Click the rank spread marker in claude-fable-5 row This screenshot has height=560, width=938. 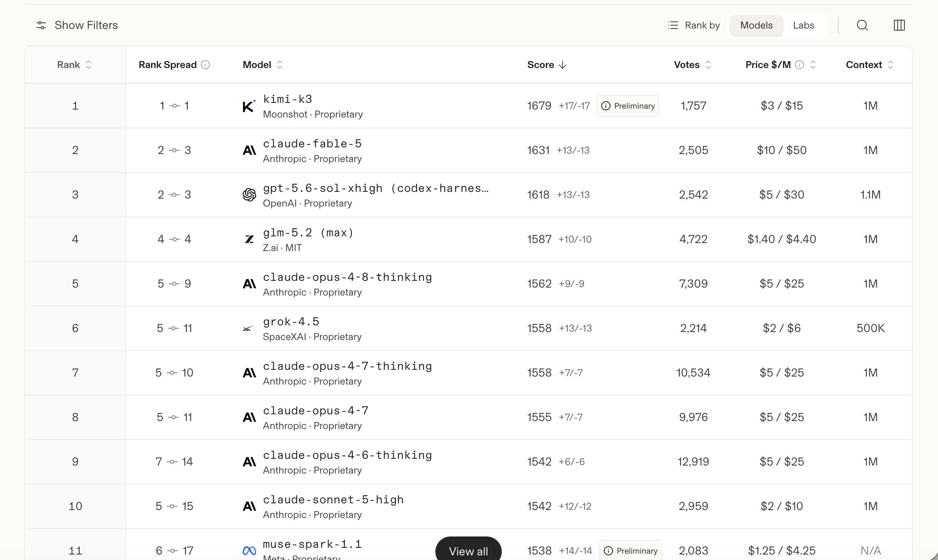coord(174,150)
